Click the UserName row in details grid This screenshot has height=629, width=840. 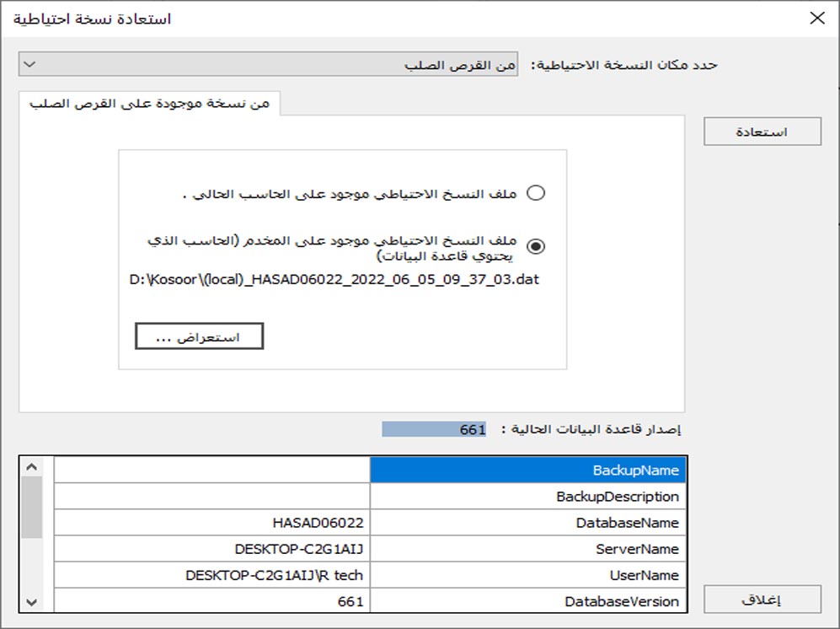[370, 575]
